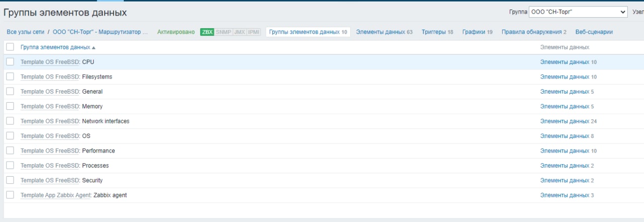Tick the checkbox for the Memory group
Screen dimensions: 644x222
coord(10,106)
